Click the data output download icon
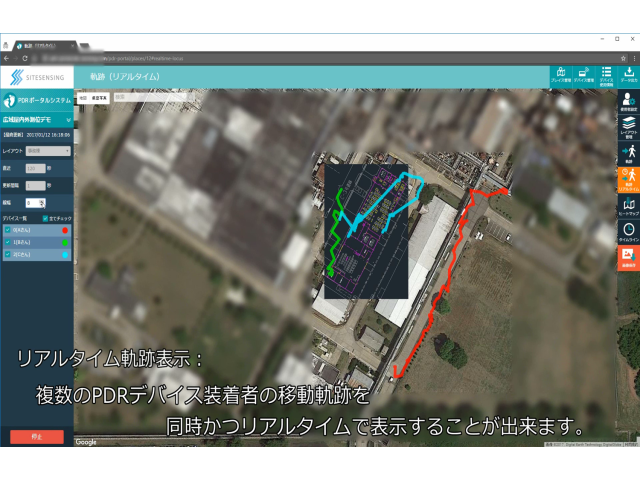640x480 pixels. point(629,75)
